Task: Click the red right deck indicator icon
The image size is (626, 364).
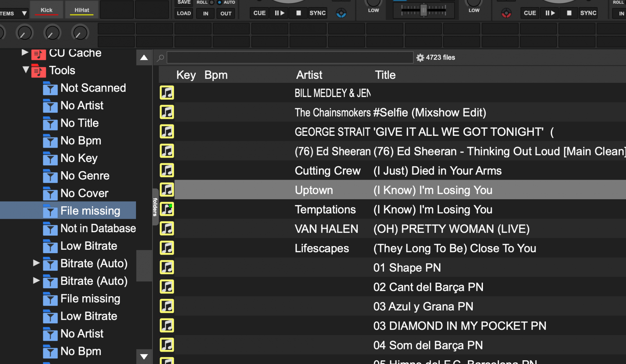Action: [x=506, y=13]
